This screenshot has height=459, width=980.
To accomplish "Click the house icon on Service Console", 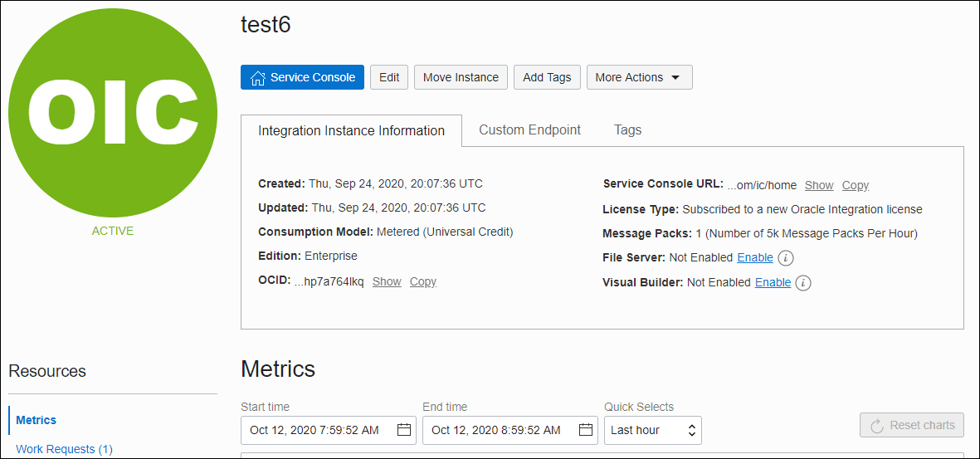I will point(257,77).
